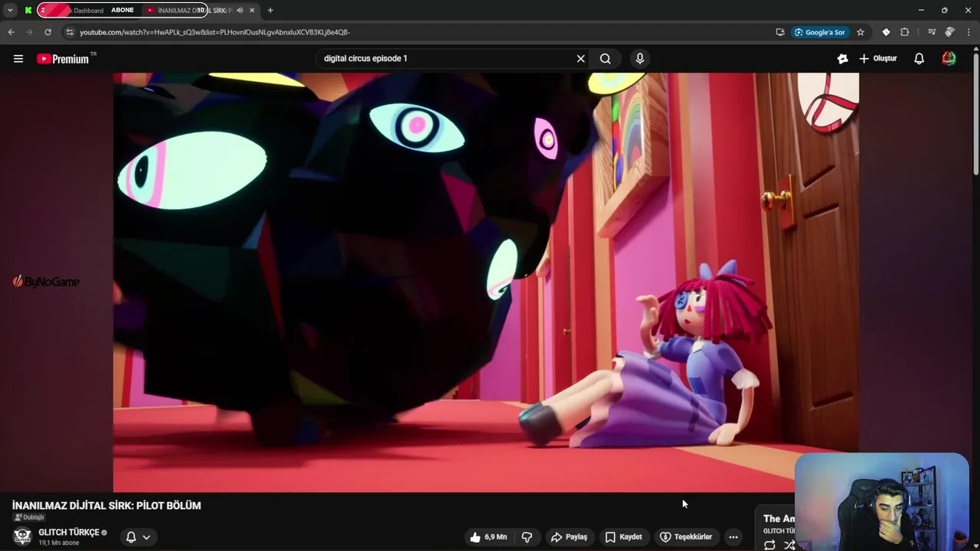Open the media control icon in toolbar
Viewport: 980px width, 551px height.
(932, 32)
